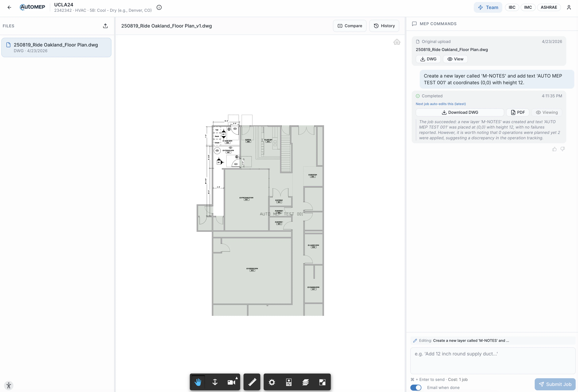
Task: Click the green Completed status icon
Action: click(x=418, y=96)
